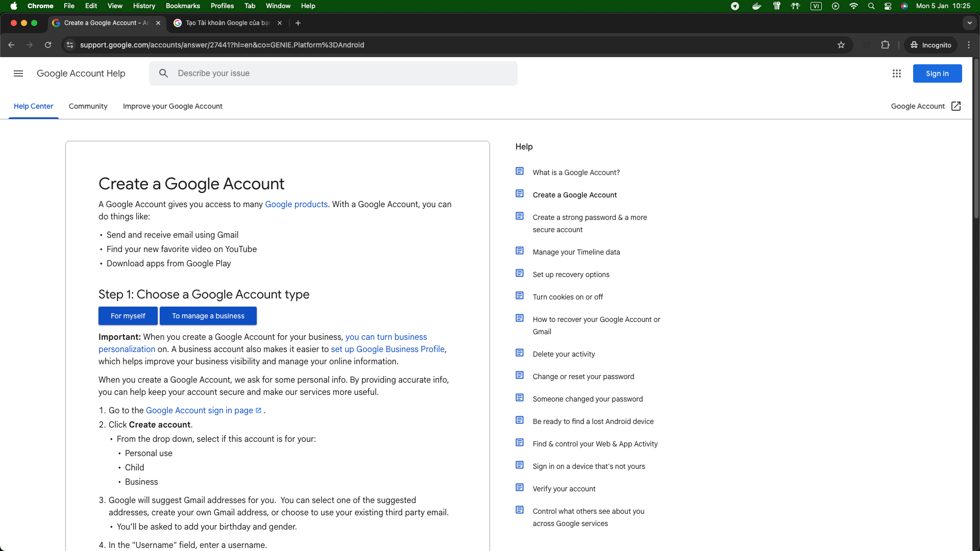The height and width of the screenshot is (551, 980).
Task: Click the Google apps grid icon
Action: coord(896,73)
